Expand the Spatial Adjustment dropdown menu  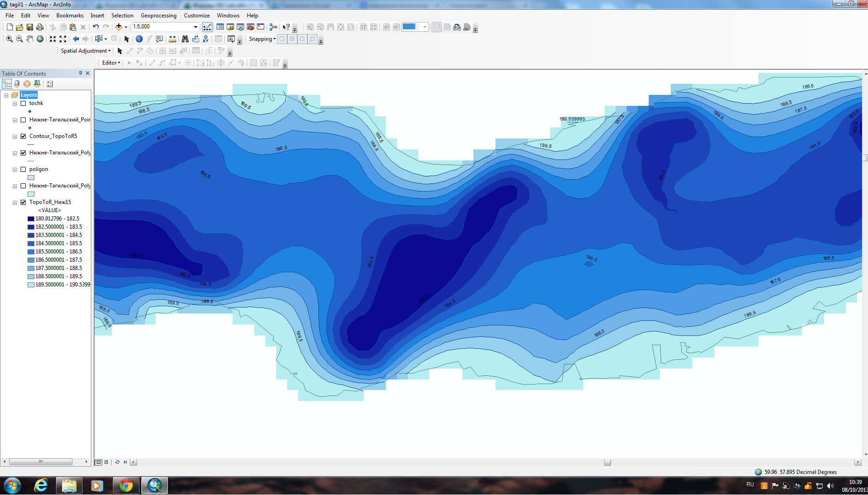click(x=86, y=51)
